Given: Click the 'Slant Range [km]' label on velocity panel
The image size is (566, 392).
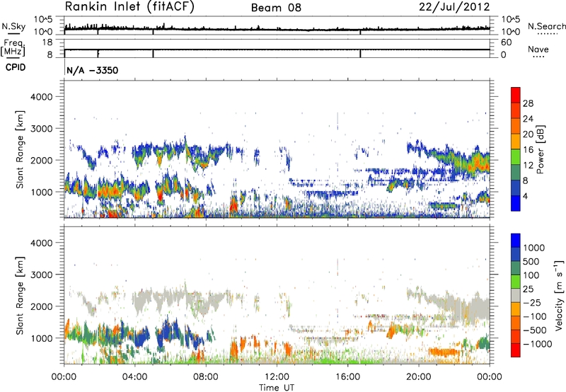Looking at the screenshot, I should [20, 296].
